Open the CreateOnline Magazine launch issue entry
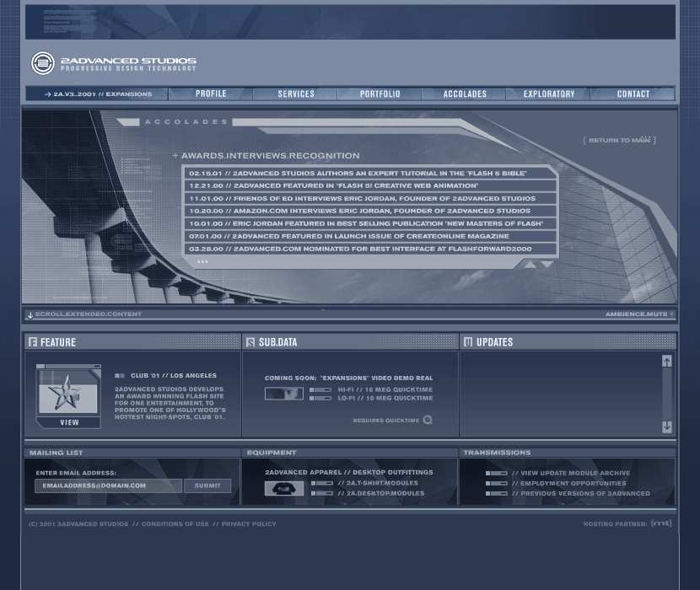The image size is (700, 590). tap(370, 236)
